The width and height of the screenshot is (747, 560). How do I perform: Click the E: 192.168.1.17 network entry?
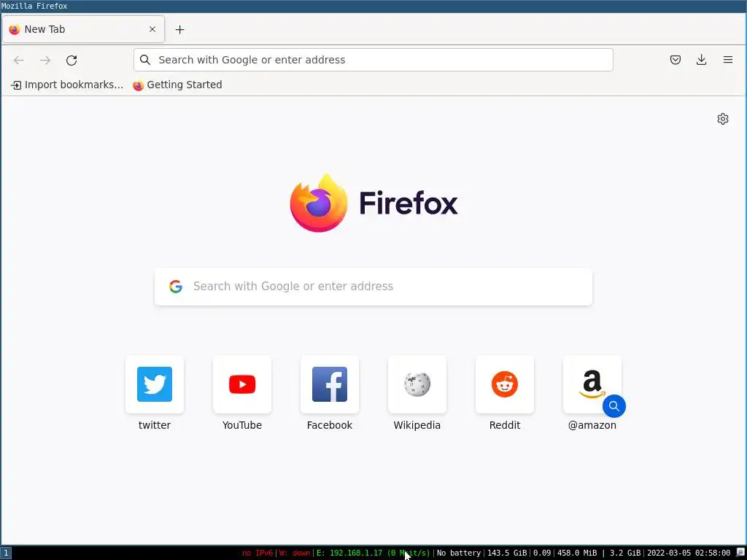click(x=373, y=553)
